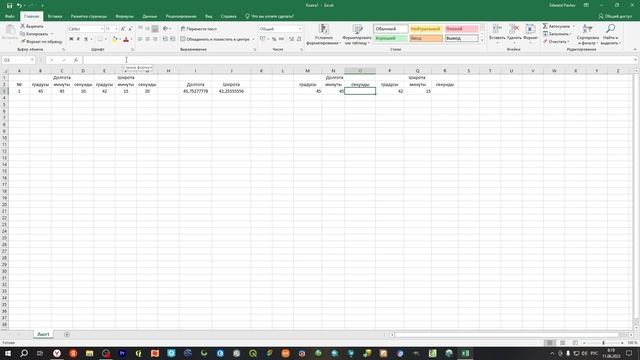The width and height of the screenshot is (640, 360).
Task: Switch to Page Layout view in status bar
Action: click(x=562, y=343)
